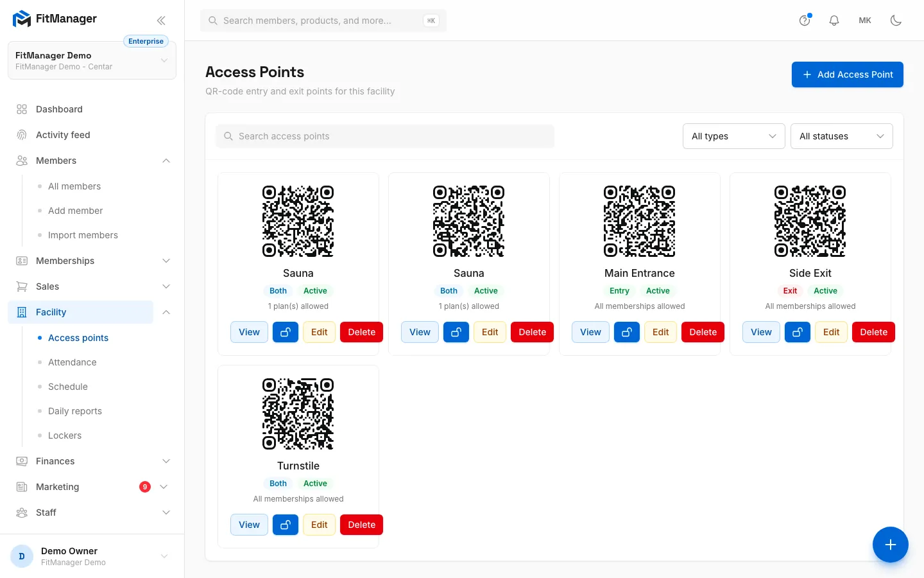Expand the Memberships sidebar section
The width and height of the screenshot is (924, 578).
[92, 261]
